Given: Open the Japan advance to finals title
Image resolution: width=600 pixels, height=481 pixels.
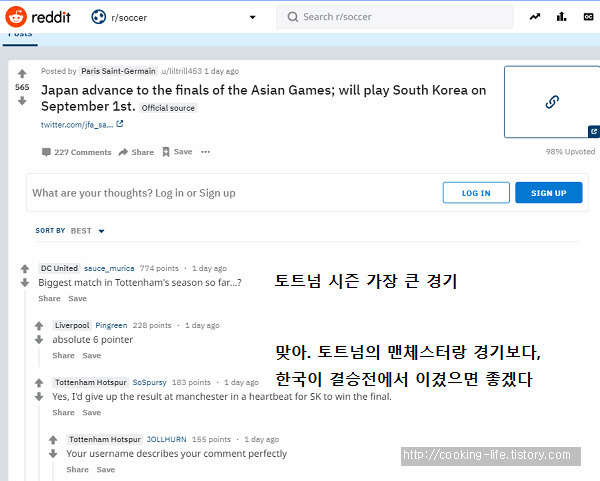Looking at the screenshot, I should (x=264, y=98).
